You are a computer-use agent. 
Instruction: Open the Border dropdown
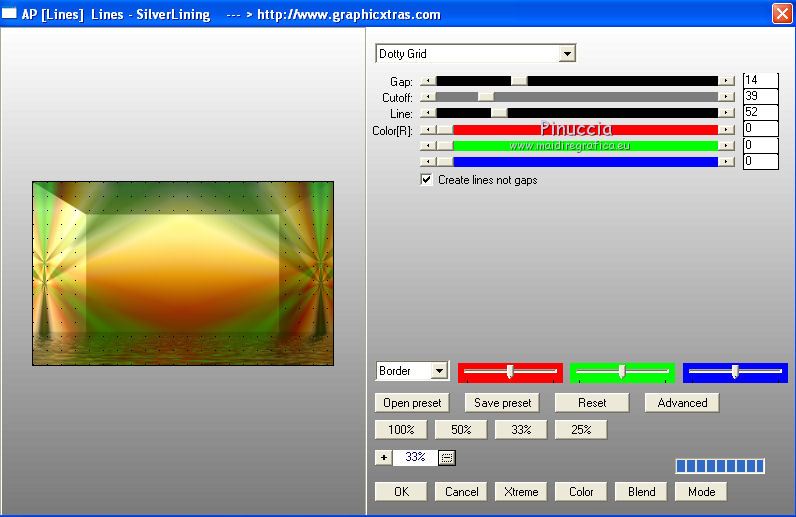(440, 371)
